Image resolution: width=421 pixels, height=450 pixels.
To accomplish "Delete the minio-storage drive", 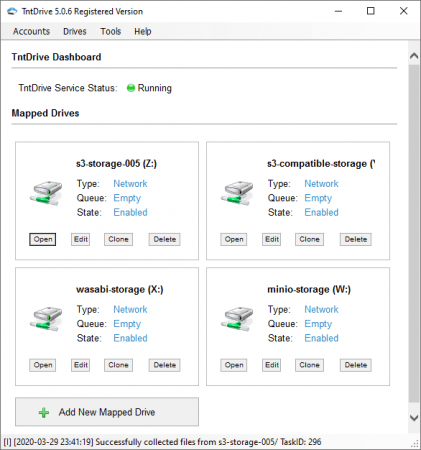I will tap(356, 365).
